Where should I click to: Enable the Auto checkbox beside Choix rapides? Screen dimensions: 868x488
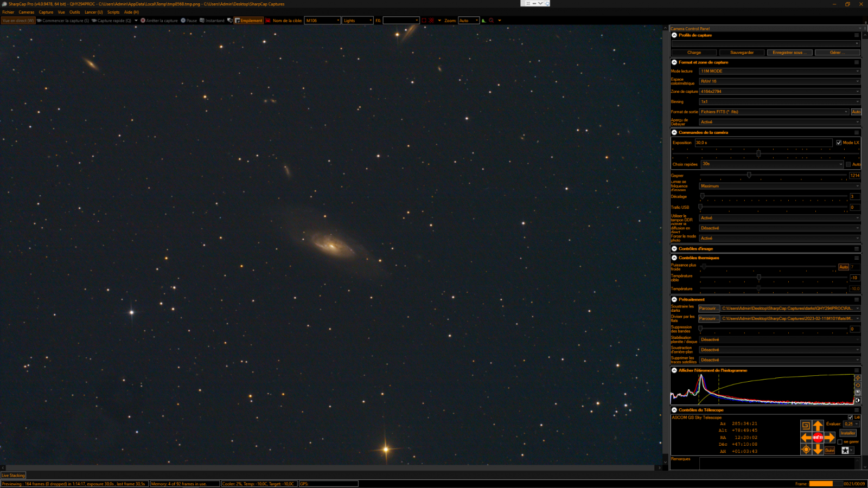(x=848, y=164)
